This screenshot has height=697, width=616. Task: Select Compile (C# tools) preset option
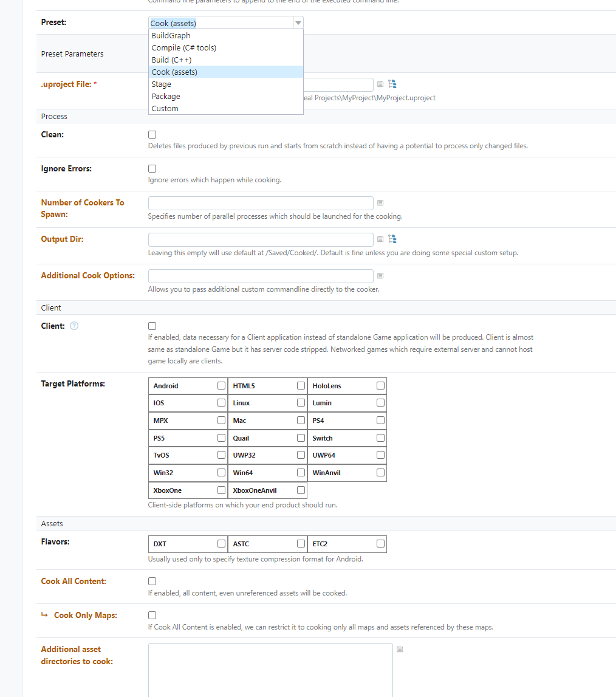(x=226, y=47)
